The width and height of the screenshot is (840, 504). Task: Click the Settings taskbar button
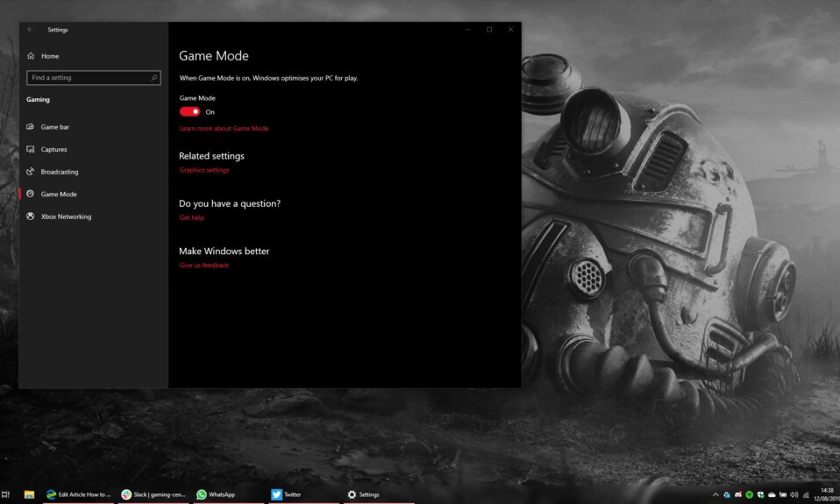(x=378, y=494)
